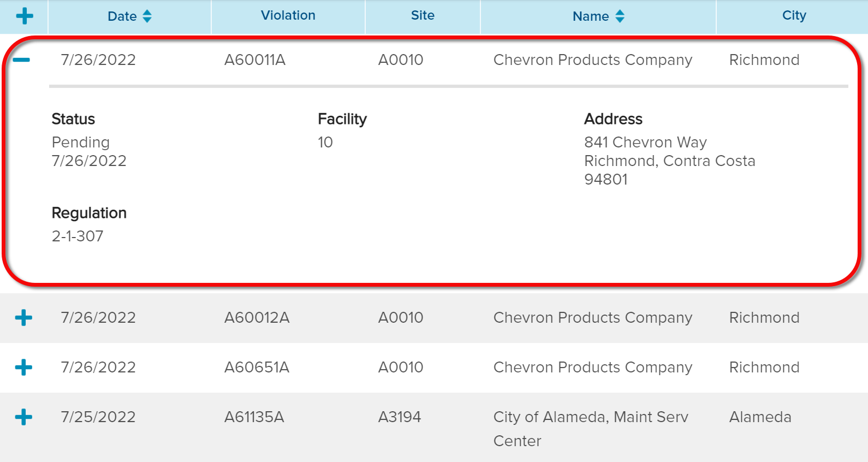The height and width of the screenshot is (462, 868).
Task: Select violation number A60011A cell
Action: point(255,60)
